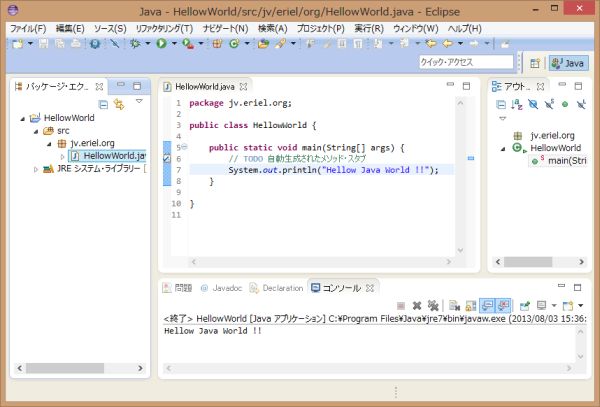Click the Outline view horizontal scrollbar thumb
Screen dimensions: 600x407
pyautogui.click(x=528, y=262)
